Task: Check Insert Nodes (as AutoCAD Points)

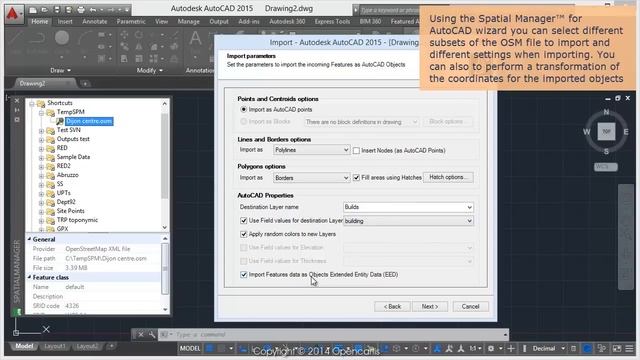Action: pyautogui.click(x=356, y=151)
